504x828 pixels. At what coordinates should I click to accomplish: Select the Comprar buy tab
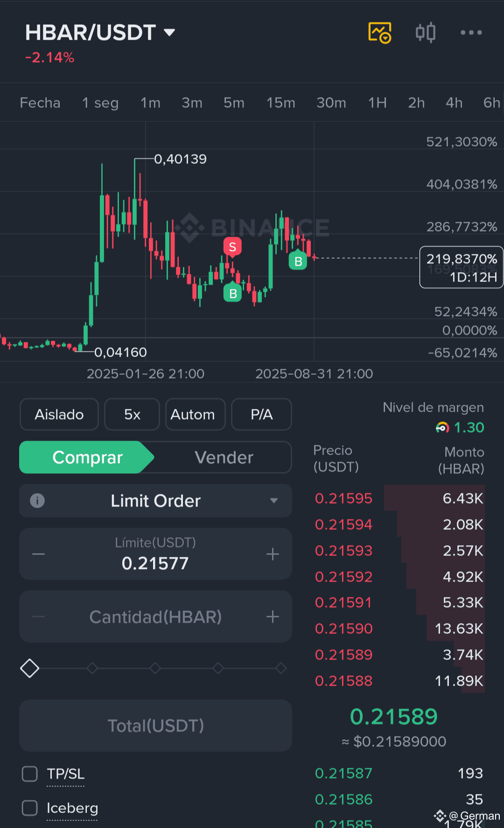click(87, 457)
